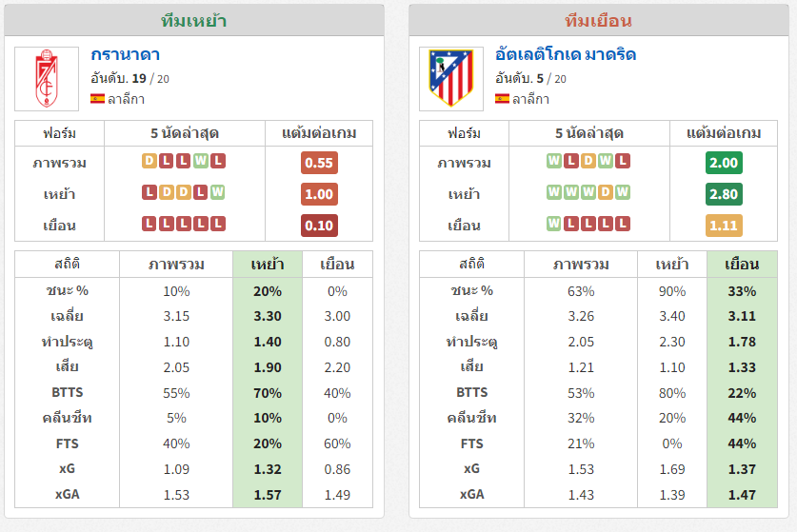Click the orange D badge starting Granada's overall form
797x532 pixels.
coord(149,161)
